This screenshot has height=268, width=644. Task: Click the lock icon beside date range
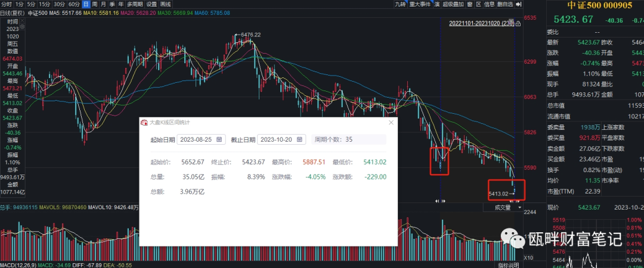point(518,24)
